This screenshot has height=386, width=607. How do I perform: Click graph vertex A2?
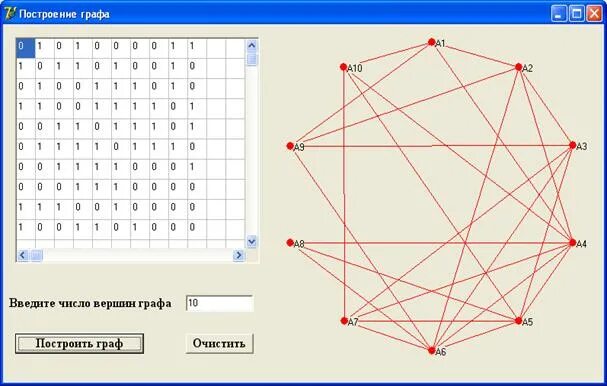(x=519, y=67)
